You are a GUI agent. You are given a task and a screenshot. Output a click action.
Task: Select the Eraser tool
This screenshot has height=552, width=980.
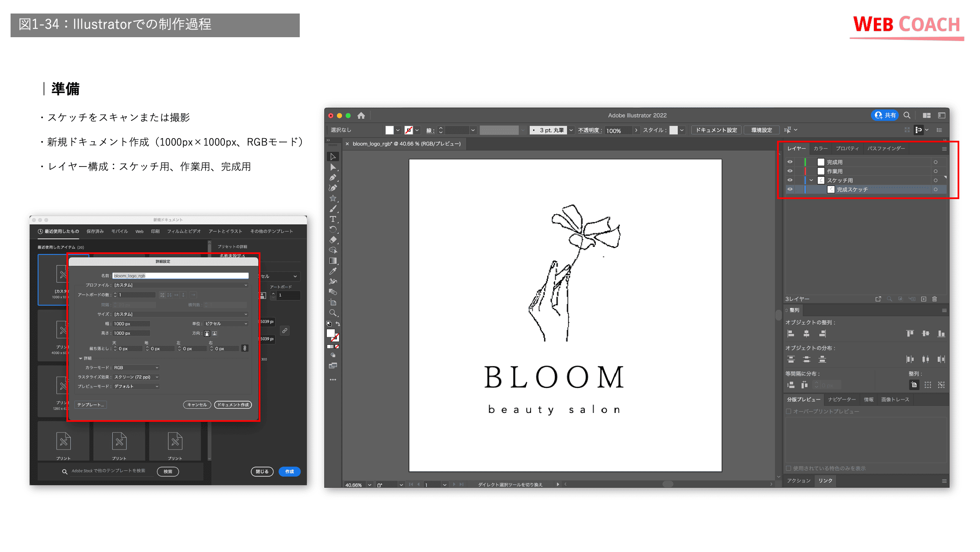pyautogui.click(x=333, y=240)
